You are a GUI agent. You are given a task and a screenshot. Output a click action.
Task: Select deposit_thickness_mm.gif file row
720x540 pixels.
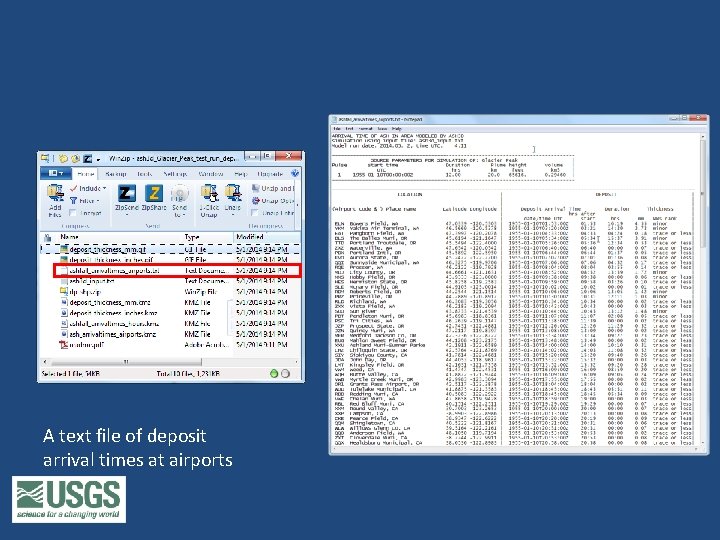(x=171, y=249)
